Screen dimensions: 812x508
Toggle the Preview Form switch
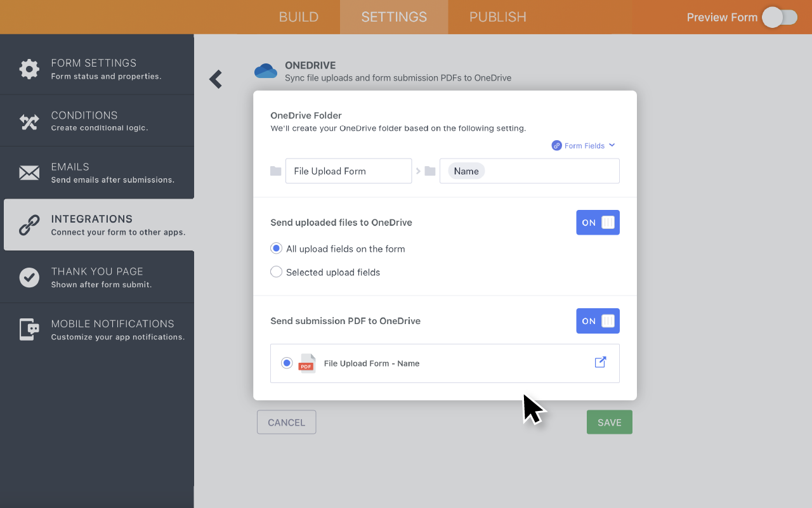pyautogui.click(x=780, y=18)
